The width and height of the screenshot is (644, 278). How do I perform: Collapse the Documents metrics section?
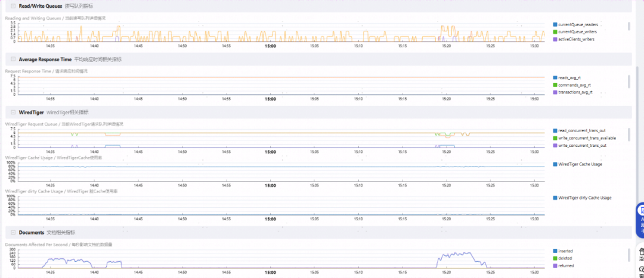(13, 233)
